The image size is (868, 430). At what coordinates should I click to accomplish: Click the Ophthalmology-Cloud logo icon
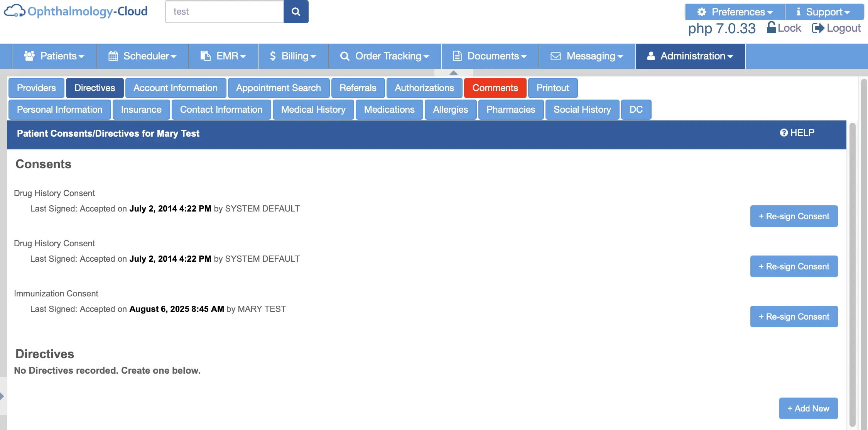[15, 11]
